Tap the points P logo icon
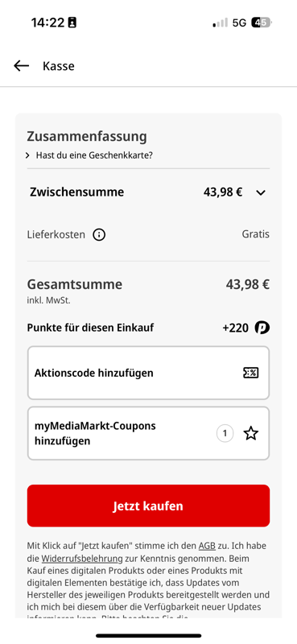 coord(262,328)
